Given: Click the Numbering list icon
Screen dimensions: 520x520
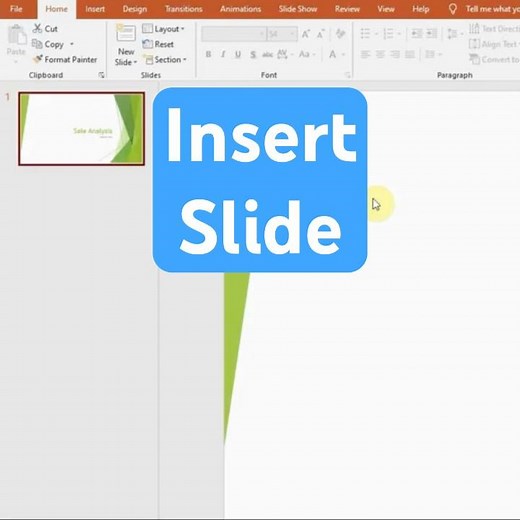Looking at the screenshot, I should (388, 34).
